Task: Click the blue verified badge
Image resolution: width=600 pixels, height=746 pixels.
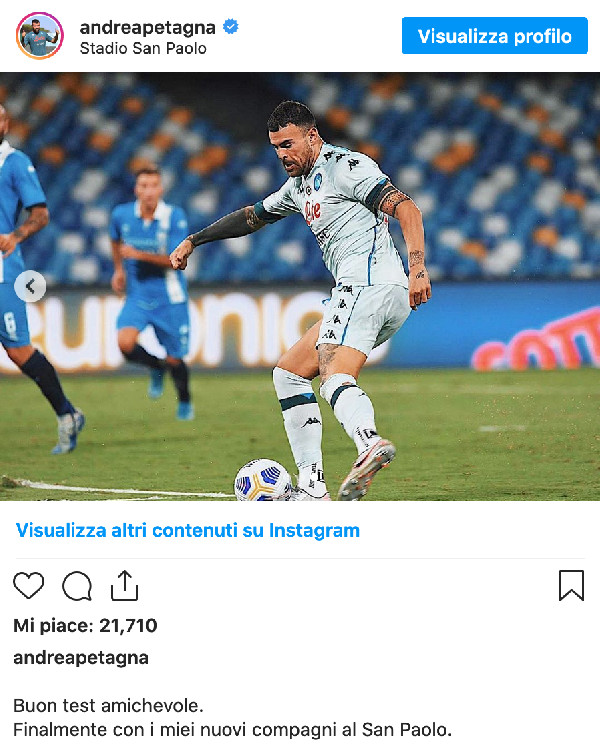Action: click(231, 27)
